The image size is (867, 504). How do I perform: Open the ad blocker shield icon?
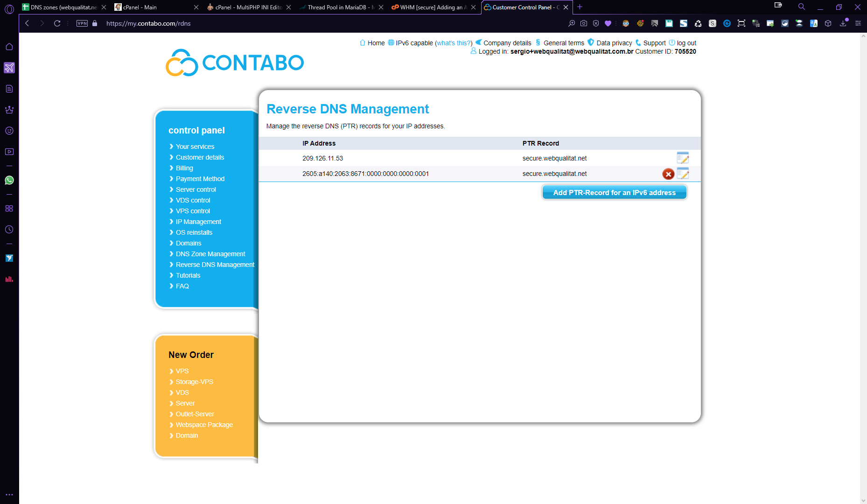(x=596, y=23)
